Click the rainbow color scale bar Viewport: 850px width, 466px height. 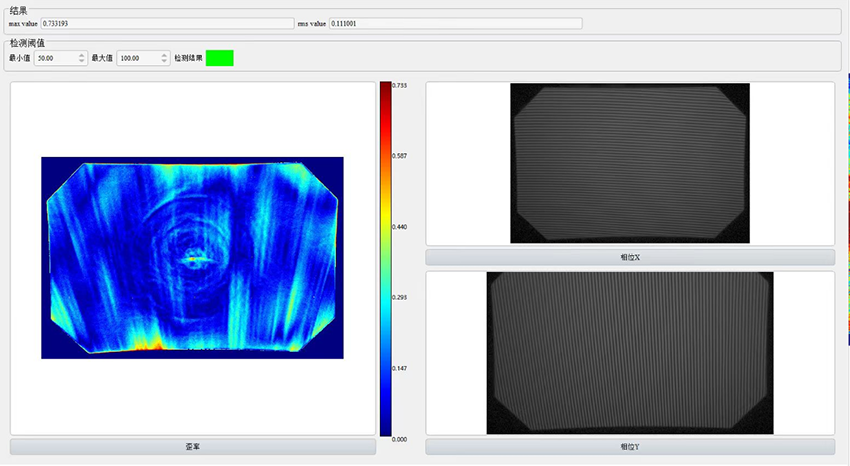point(385,260)
